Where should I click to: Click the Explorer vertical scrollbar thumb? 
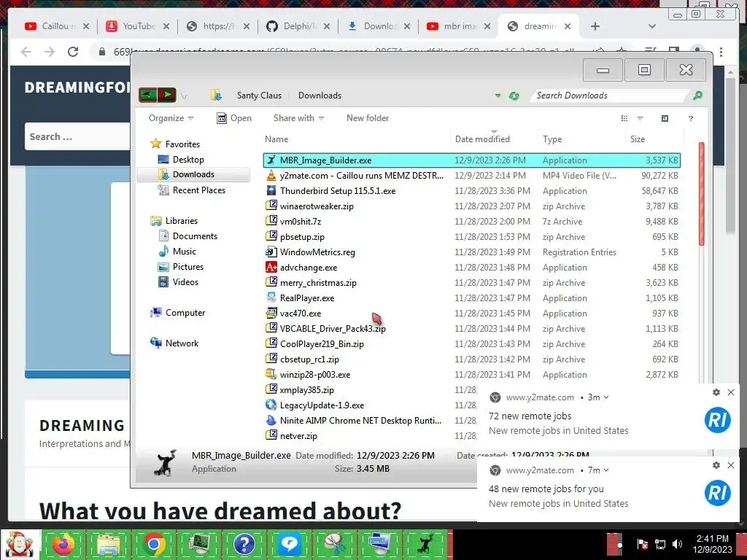(701, 194)
